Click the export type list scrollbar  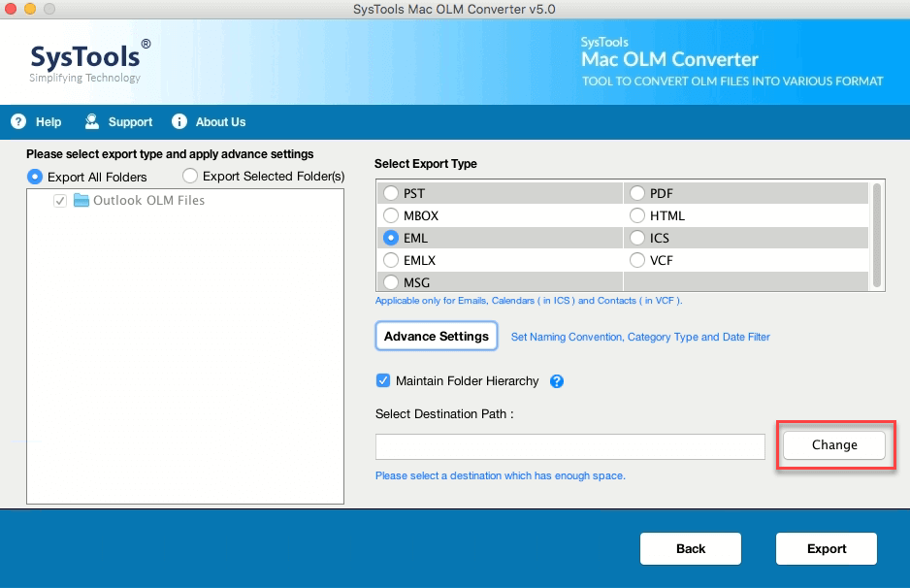876,235
